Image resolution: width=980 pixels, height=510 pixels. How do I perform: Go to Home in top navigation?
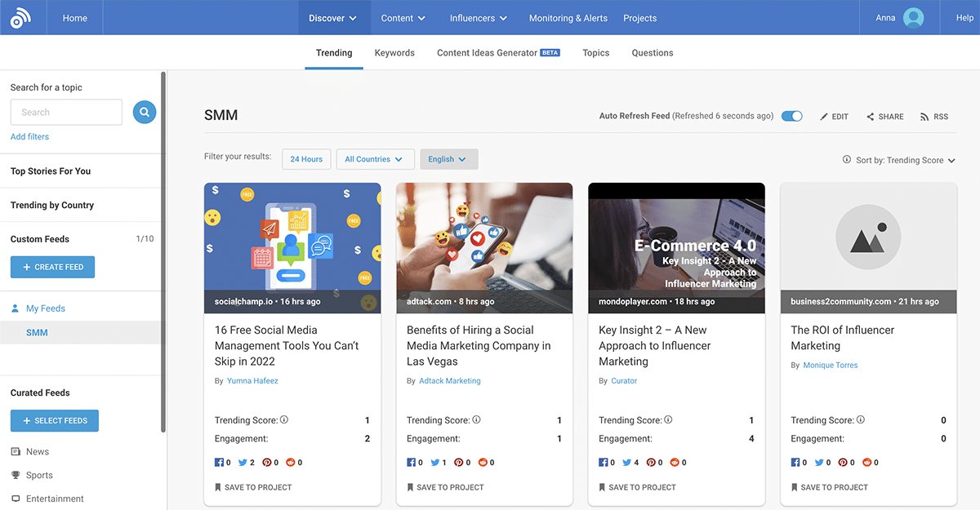tap(75, 18)
